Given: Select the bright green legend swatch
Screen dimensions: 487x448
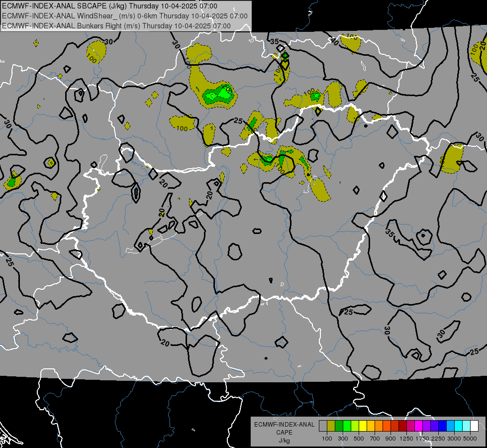Looking at the screenshot, I should coord(347,426).
